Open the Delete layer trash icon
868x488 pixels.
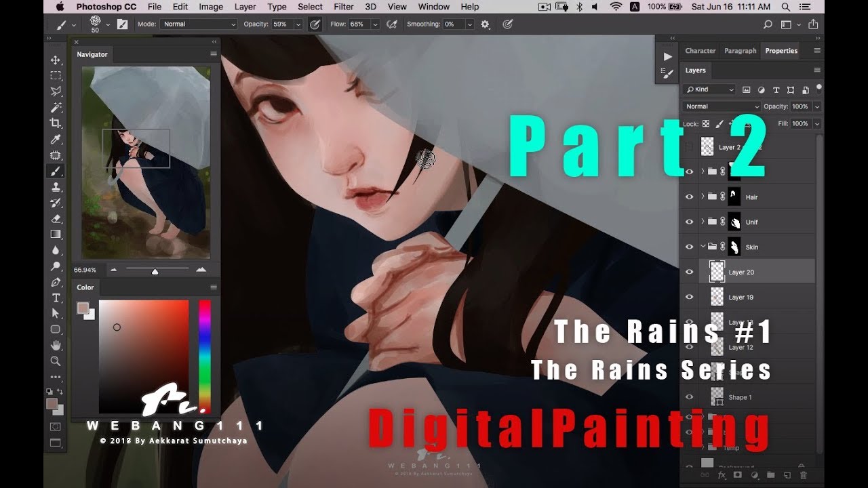pyautogui.click(x=804, y=475)
